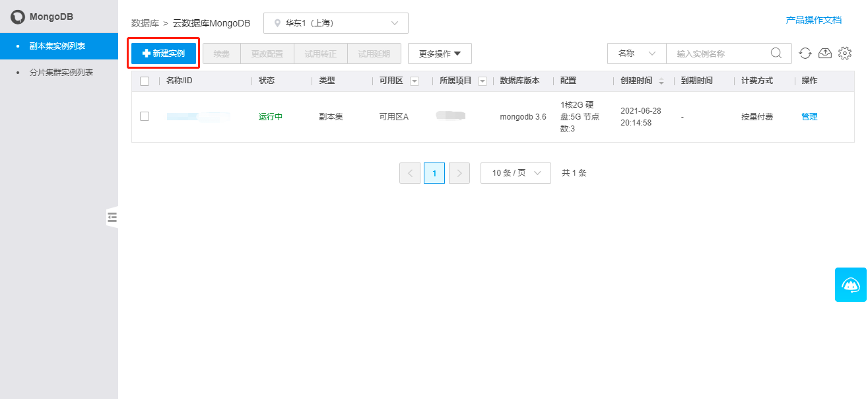The height and width of the screenshot is (399, 868).
Task: Click the availability zone filter icon
Action: [415, 81]
